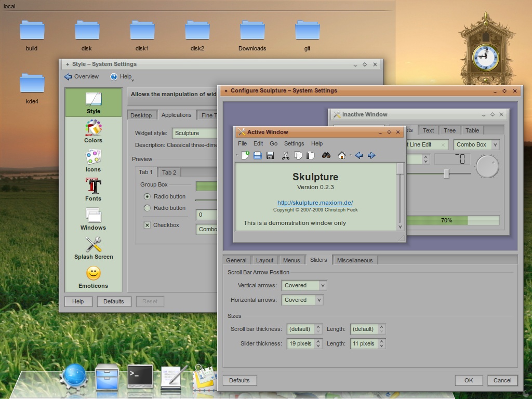532x399 pixels.
Task: Select Tab 2 in the Style preview
Action: [x=169, y=172]
